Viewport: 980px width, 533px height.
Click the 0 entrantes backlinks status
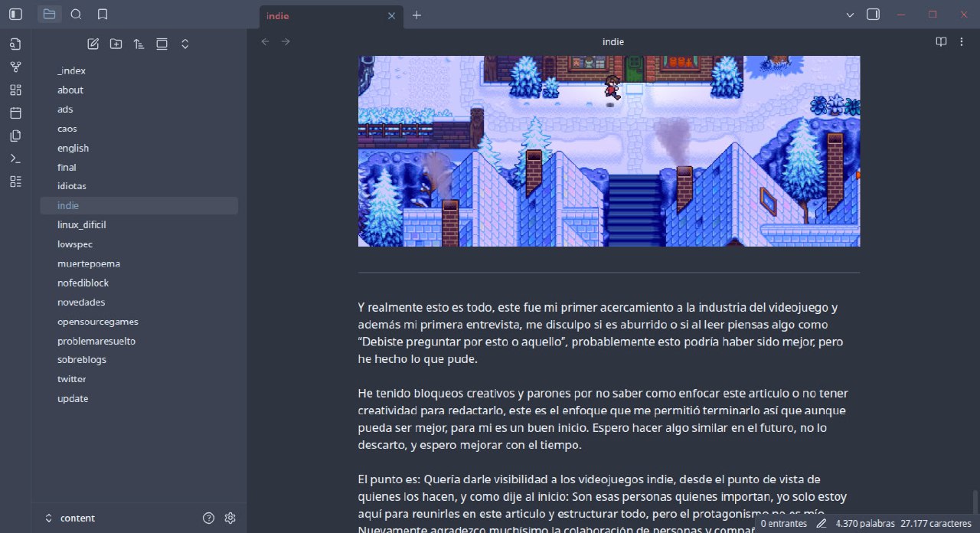tap(783, 524)
